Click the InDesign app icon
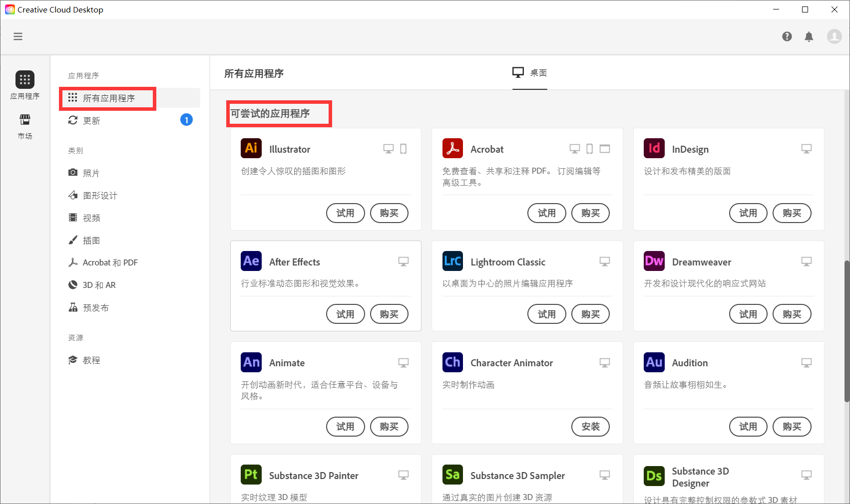This screenshot has height=504, width=850. (654, 148)
